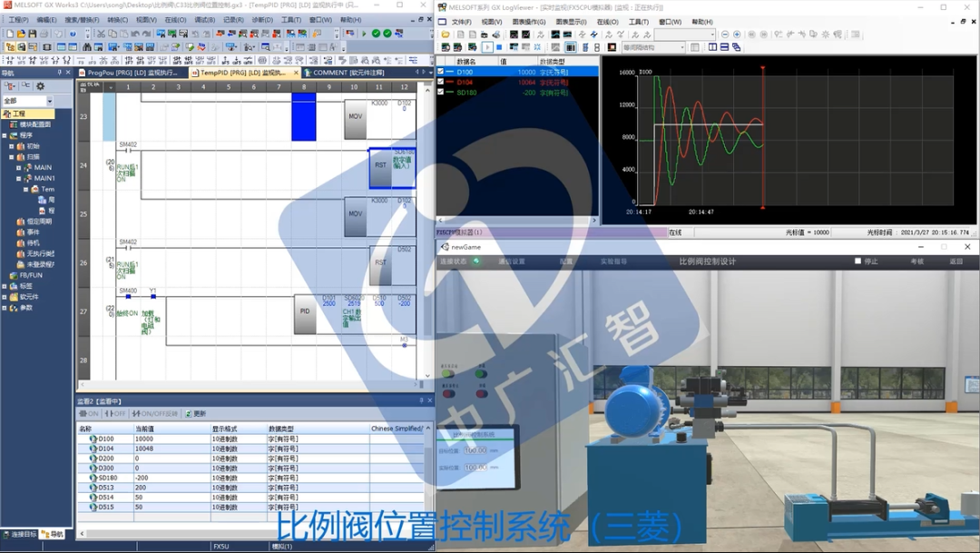Open the 调试(B) menu in GX Works3
The height and width of the screenshot is (553, 980).
click(x=204, y=20)
